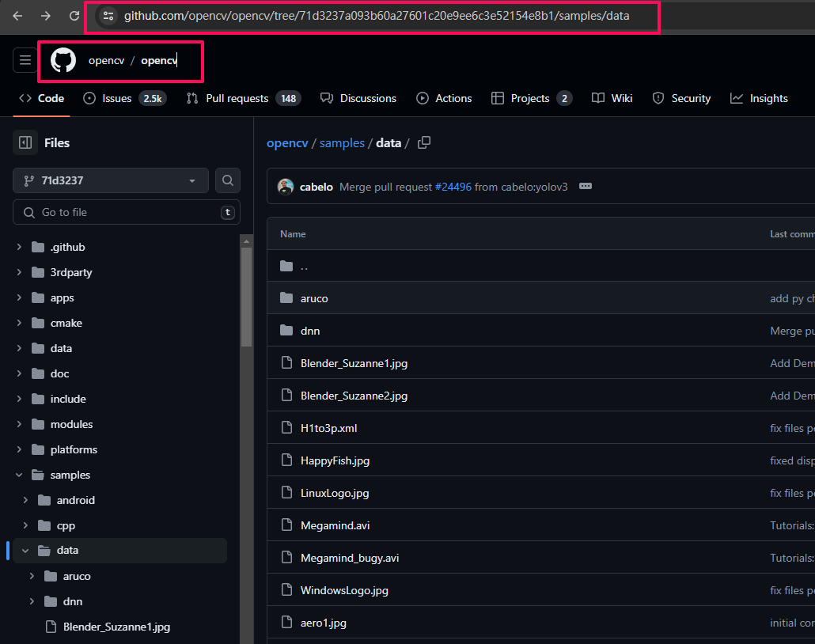Open the Issues tab

[x=116, y=98]
